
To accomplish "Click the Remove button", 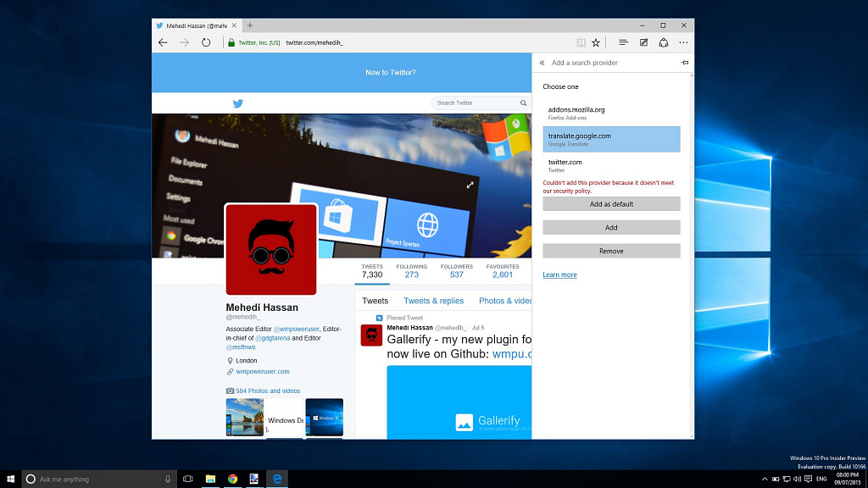I will pyautogui.click(x=611, y=251).
